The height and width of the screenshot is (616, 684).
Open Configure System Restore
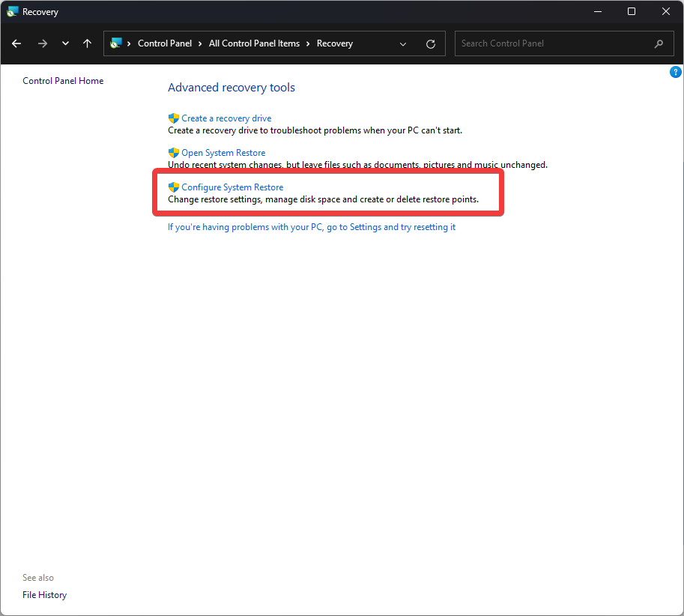232,187
